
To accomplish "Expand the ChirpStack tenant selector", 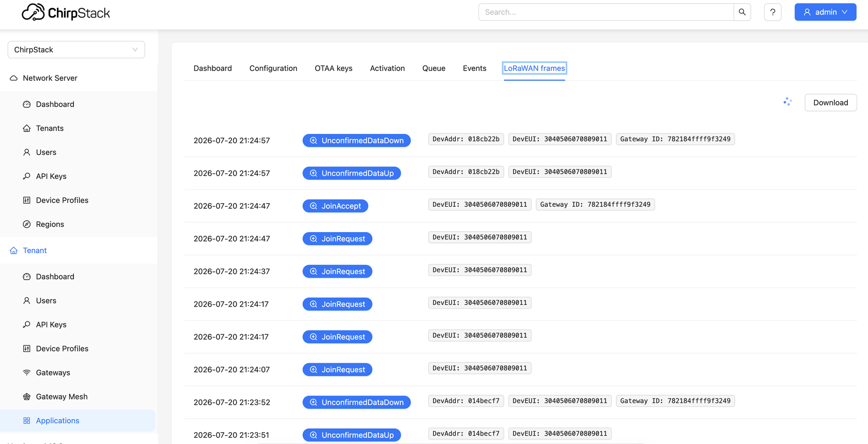I will 76,50.
